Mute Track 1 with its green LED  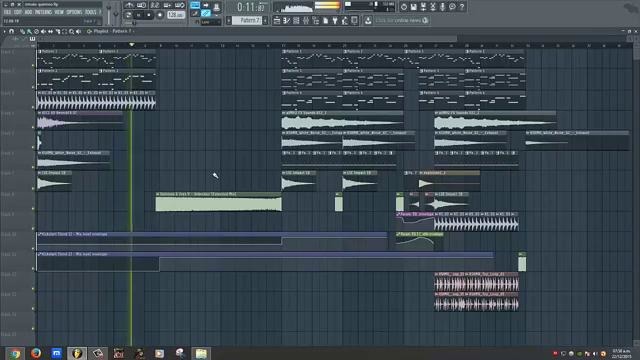(x=33, y=64)
